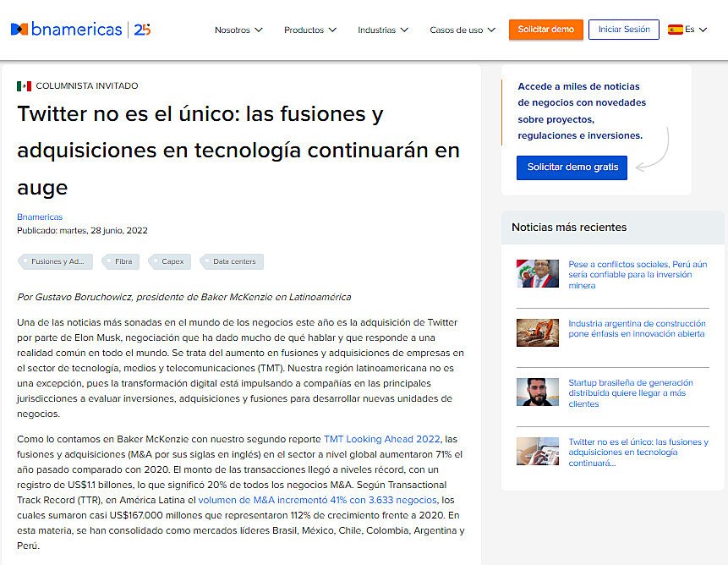
Task: Select the Fibra tag
Action: 121,261
